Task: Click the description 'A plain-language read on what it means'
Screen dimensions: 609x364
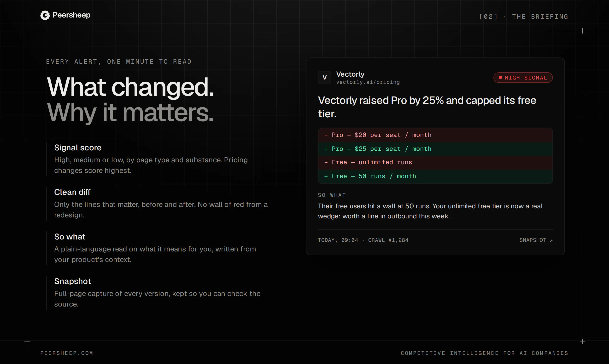Action: click(155, 254)
